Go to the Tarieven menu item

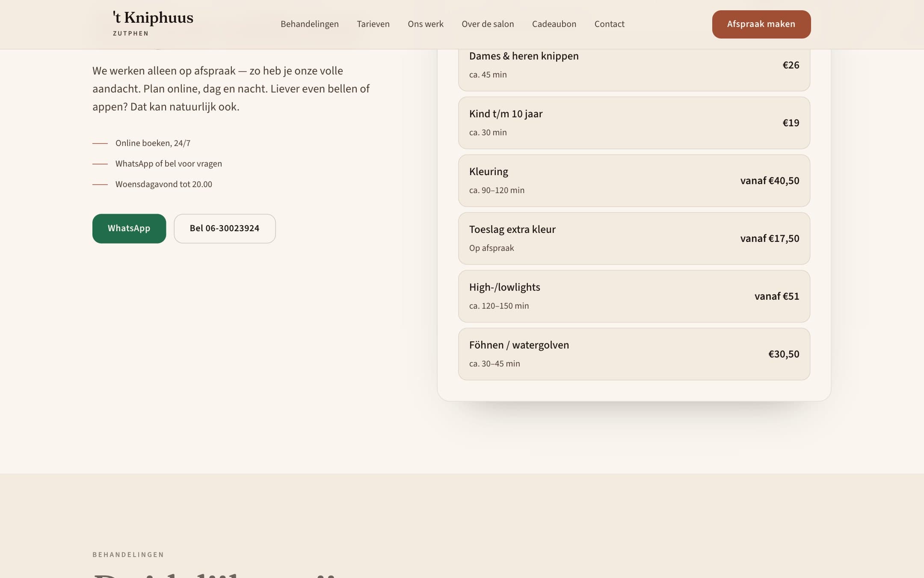pyautogui.click(x=373, y=24)
